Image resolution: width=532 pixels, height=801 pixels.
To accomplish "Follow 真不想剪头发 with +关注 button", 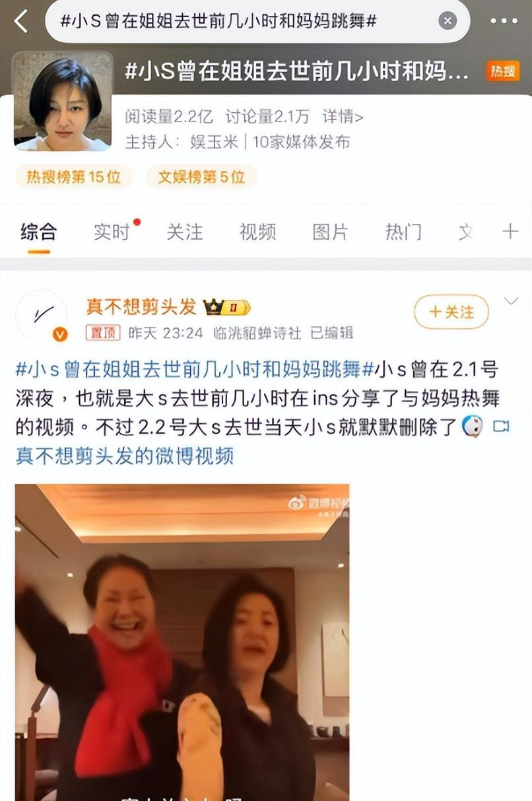I will [451, 312].
